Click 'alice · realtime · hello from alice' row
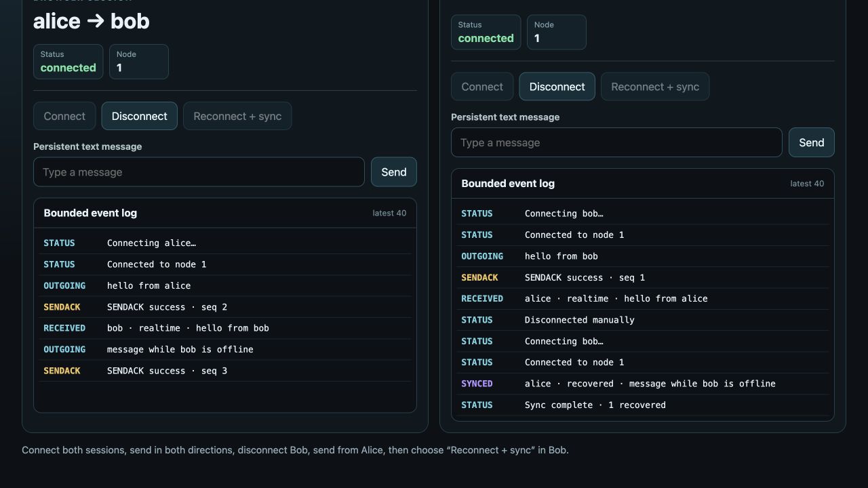This screenshot has width=868, height=488. (x=643, y=298)
